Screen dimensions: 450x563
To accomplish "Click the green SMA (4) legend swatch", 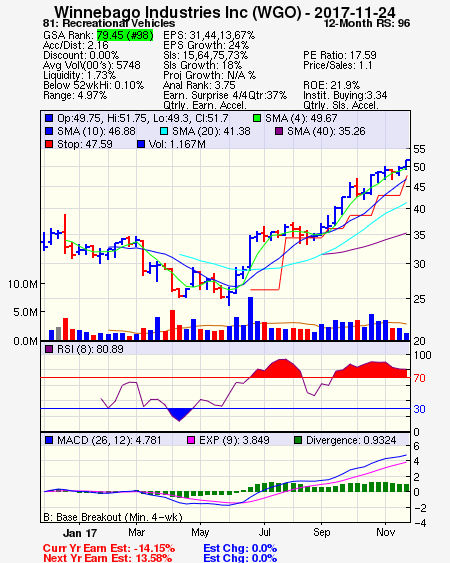I will tap(257, 118).
